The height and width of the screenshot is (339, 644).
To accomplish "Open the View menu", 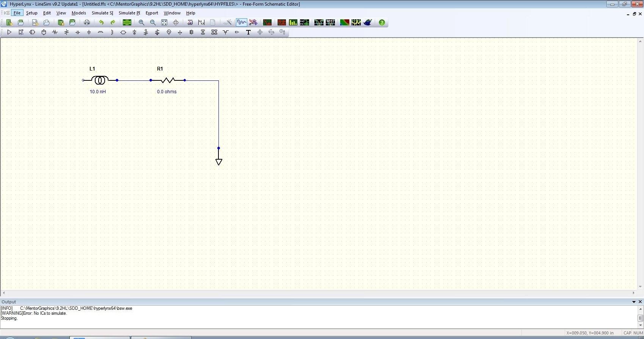I will (61, 13).
